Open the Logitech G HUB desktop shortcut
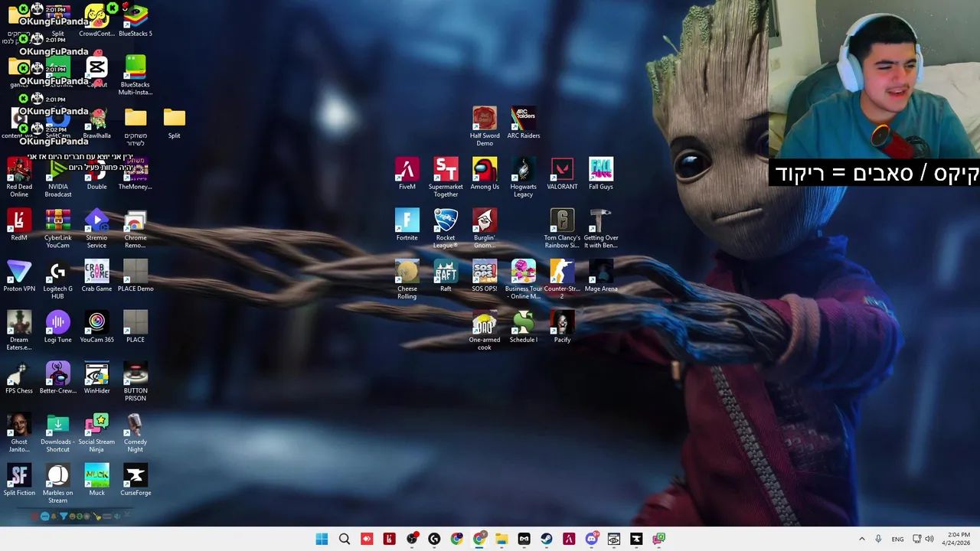This screenshot has width=980, height=551. [58, 280]
